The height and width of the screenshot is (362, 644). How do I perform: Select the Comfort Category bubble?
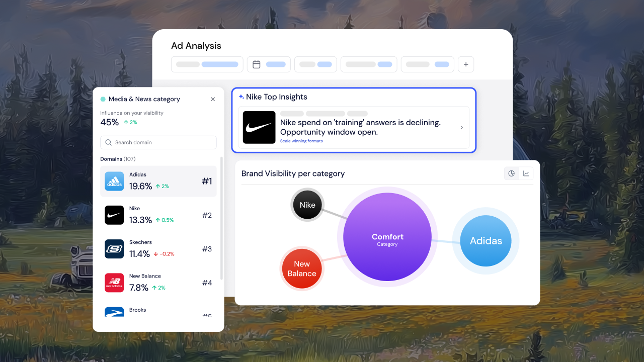click(387, 237)
